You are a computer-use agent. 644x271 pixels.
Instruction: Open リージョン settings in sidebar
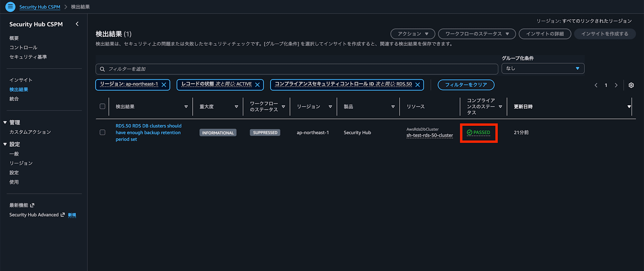tap(21, 163)
